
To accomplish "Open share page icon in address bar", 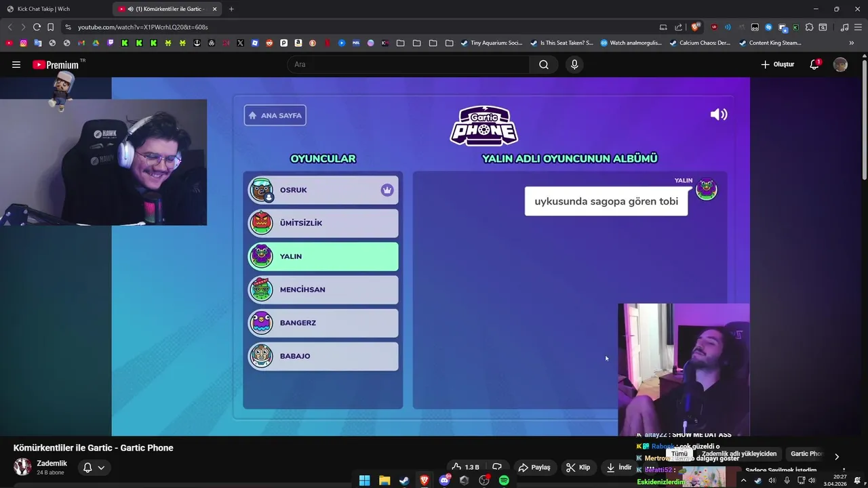I will tap(679, 27).
